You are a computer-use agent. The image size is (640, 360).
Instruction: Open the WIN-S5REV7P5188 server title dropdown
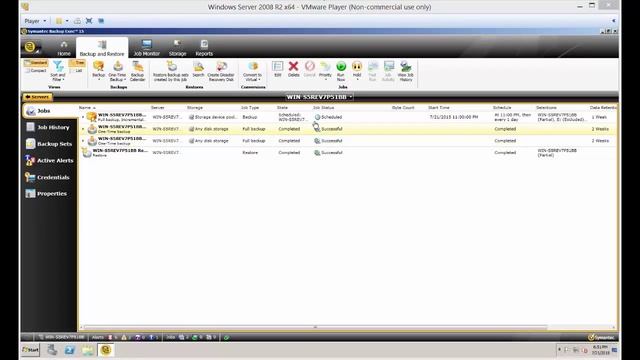(320, 97)
